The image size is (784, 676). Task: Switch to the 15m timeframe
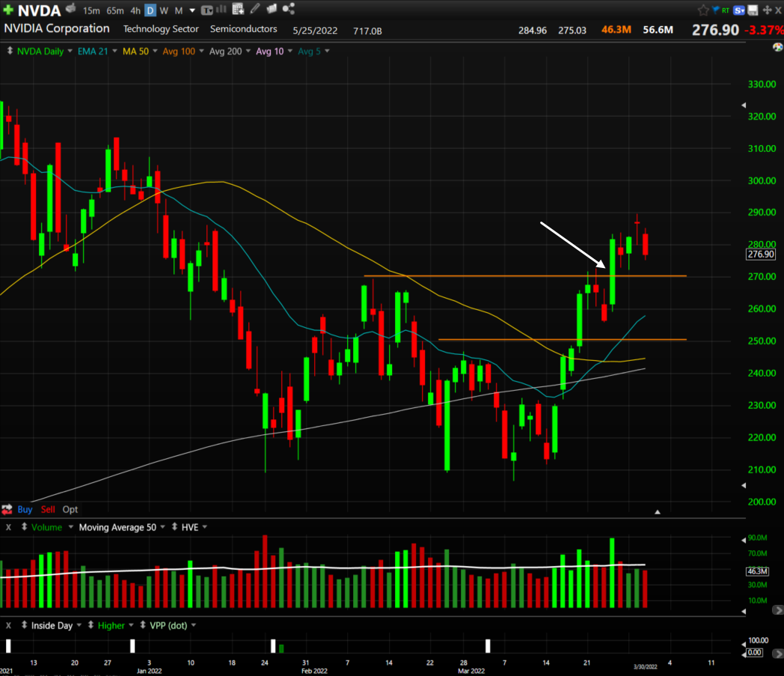tap(91, 10)
